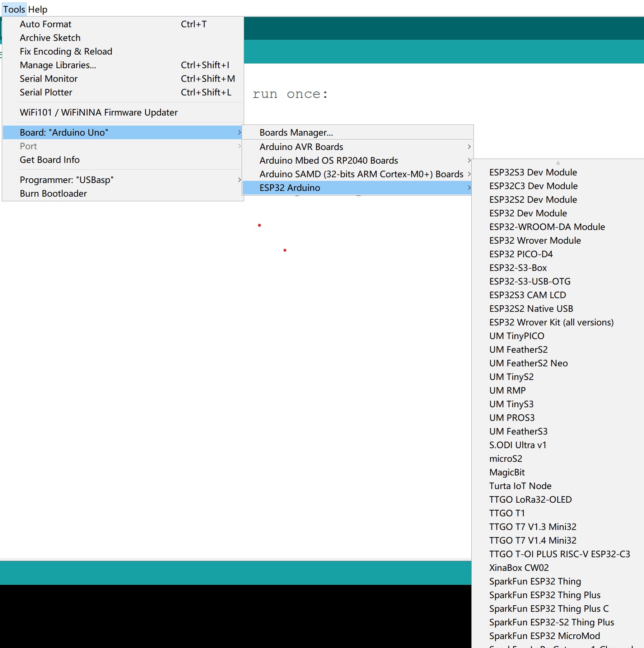Choose S.ODI Ultra v1
644x648 pixels.
(x=558, y=445)
